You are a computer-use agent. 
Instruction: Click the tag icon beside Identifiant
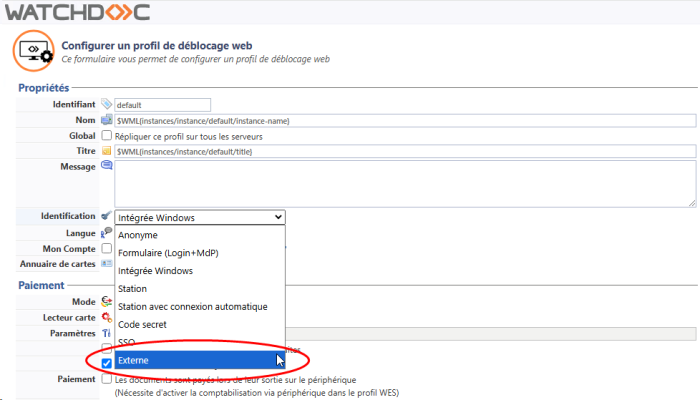[x=106, y=104]
